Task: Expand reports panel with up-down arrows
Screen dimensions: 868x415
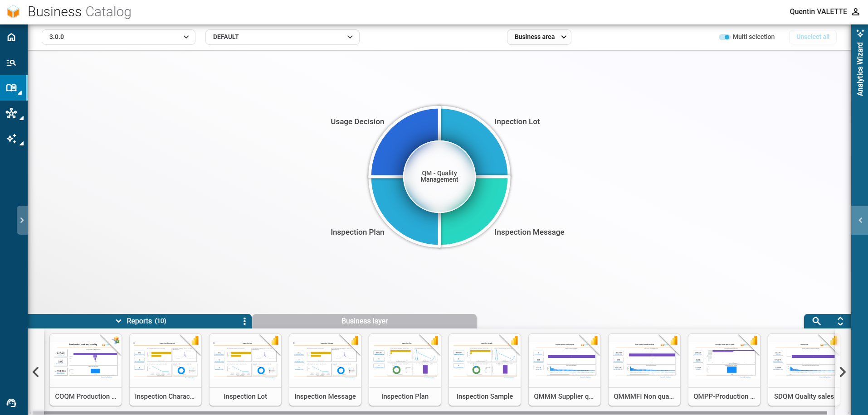Action: point(840,321)
